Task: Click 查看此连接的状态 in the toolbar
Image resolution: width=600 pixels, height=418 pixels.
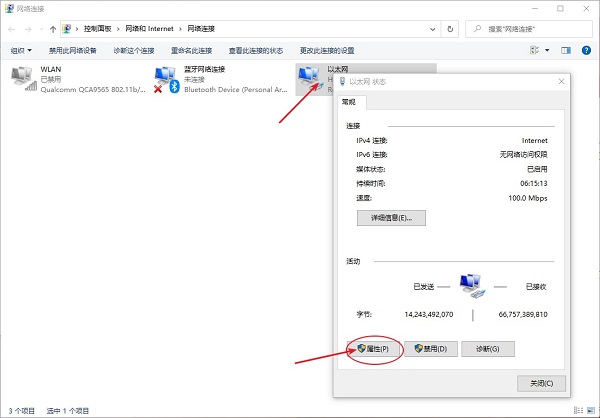Action: click(x=256, y=51)
